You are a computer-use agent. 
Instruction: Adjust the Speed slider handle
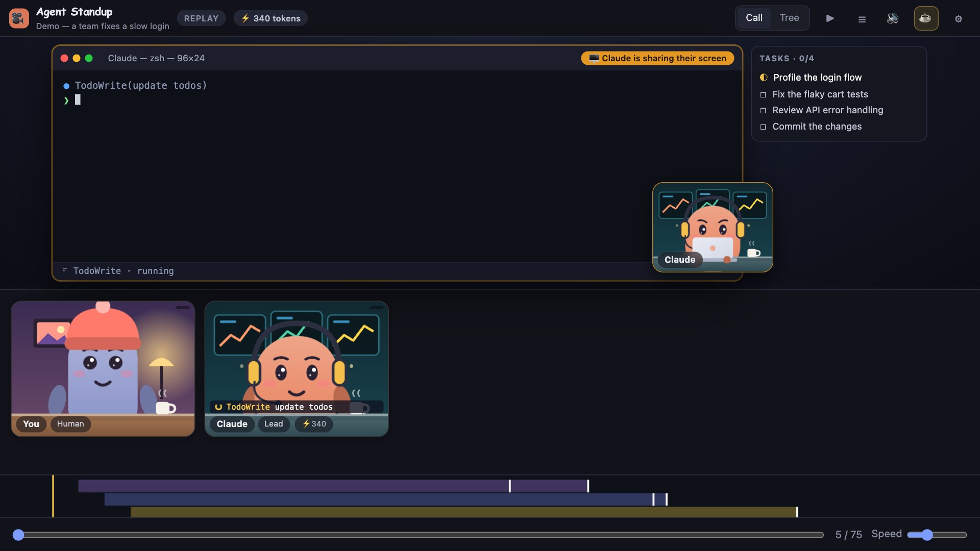927,535
